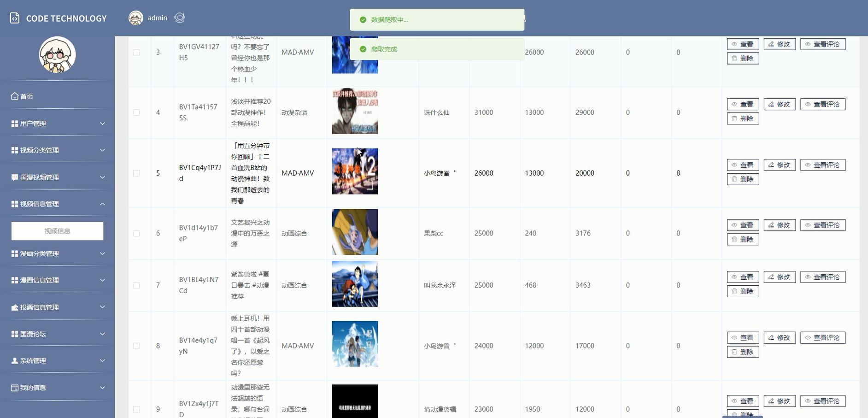This screenshot has height=418, width=868.
Task: Tick the checkbox for row 5
Action: pyautogui.click(x=136, y=173)
